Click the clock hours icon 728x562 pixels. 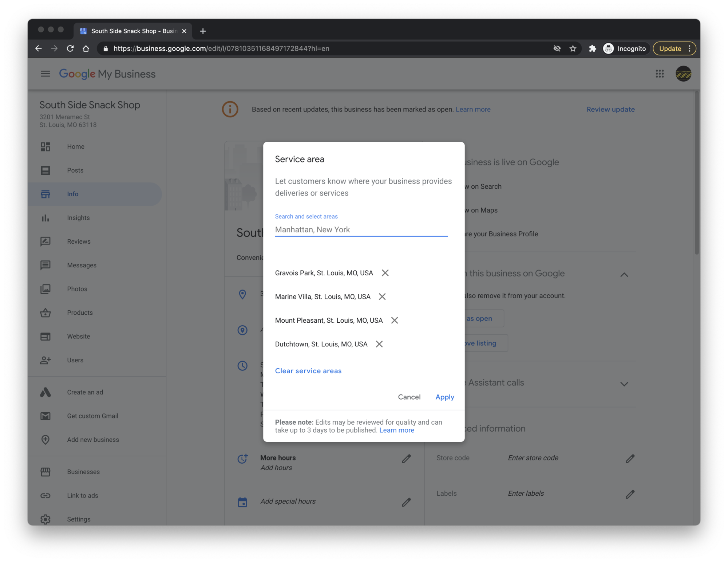click(242, 366)
